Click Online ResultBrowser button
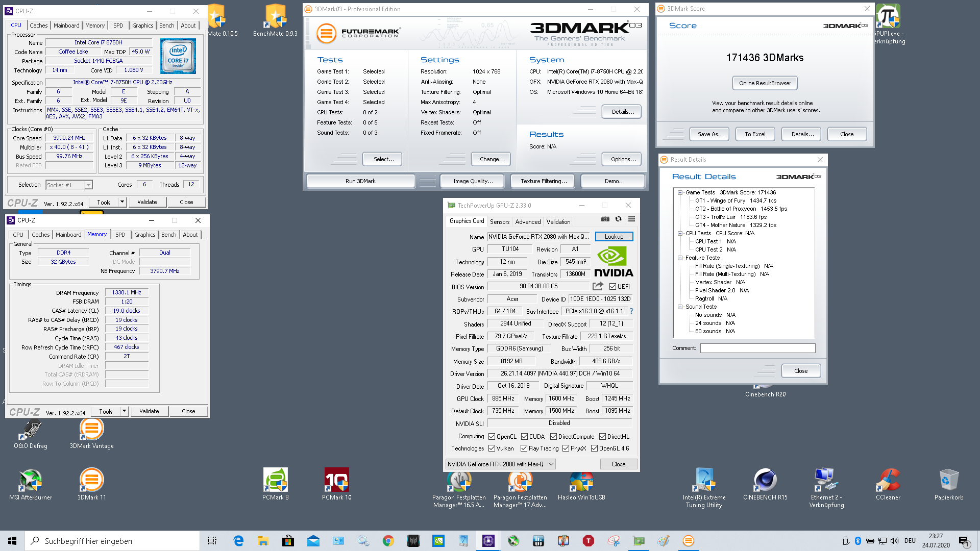This screenshot has height=551, width=980. tap(765, 83)
